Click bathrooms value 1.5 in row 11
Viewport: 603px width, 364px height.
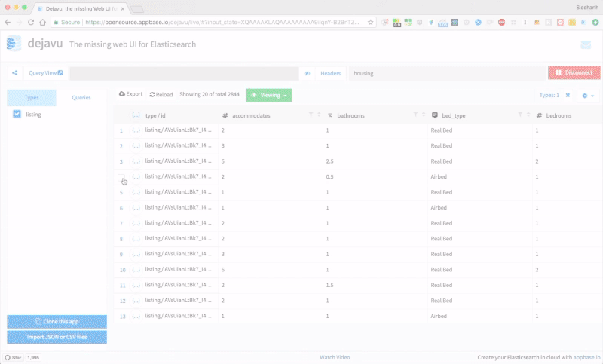(329, 285)
